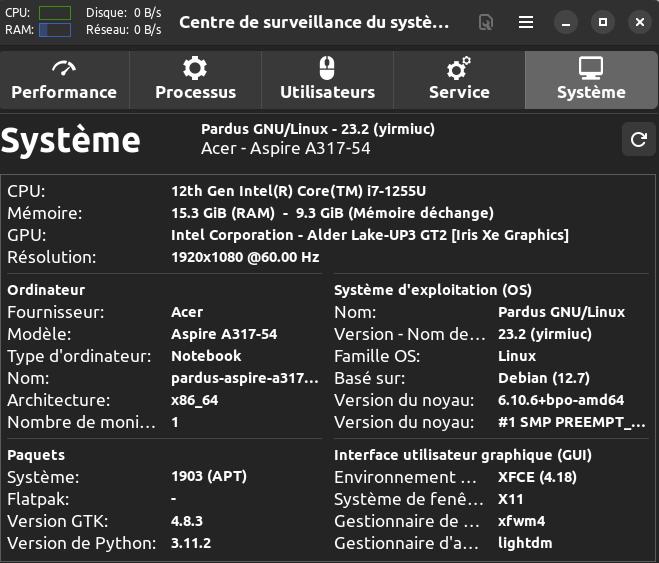The width and height of the screenshot is (659, 563).
Task: Click the 'Acer - Aspire A317-54' subtitle
Action: tap(285, 148)
